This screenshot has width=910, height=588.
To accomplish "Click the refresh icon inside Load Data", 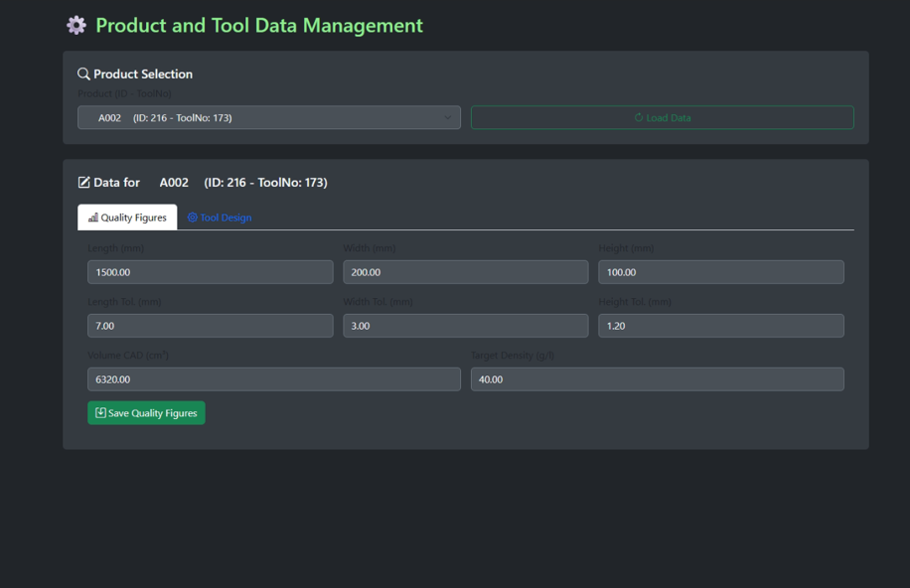I will [639, 118].
